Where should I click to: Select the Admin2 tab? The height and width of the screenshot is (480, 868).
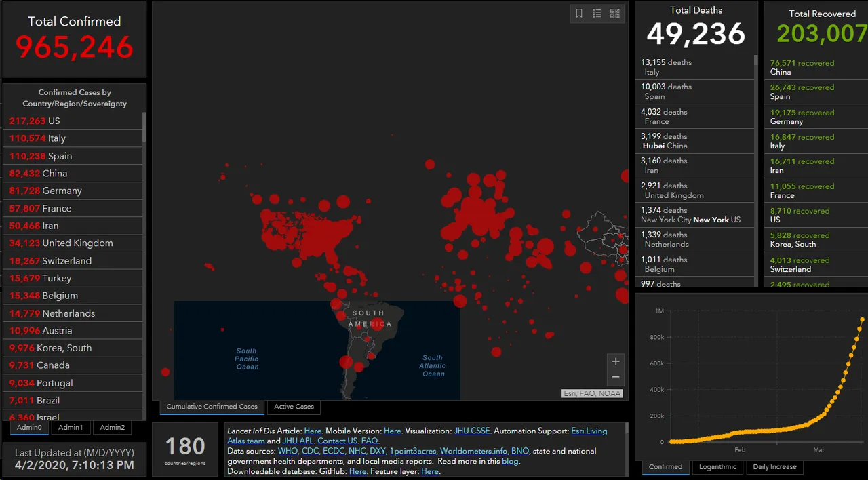[113, 428]
